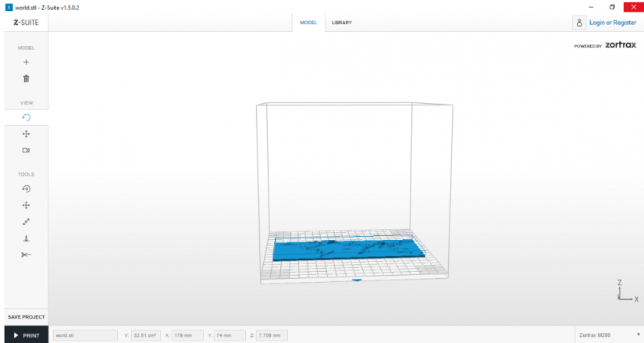Choose the scale model tool
Screen dimensions: 644x343
(x=26, y=222)
